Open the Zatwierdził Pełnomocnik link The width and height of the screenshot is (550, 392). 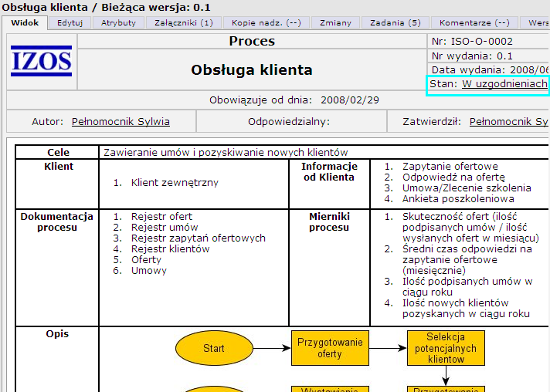508,122
